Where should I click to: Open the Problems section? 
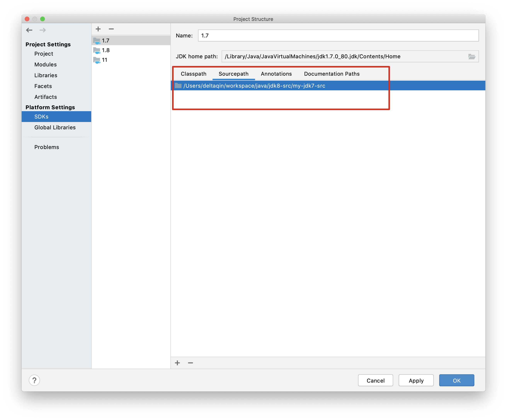coord(47,147)
